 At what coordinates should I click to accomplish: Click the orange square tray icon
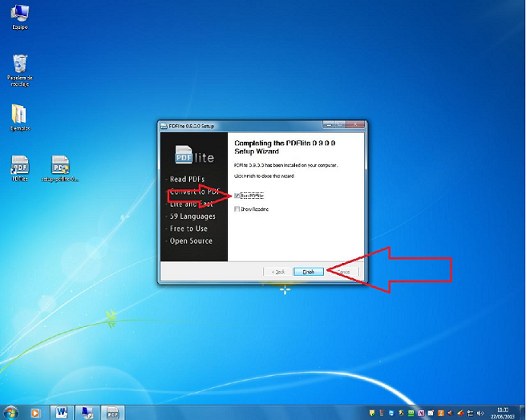point(441,413)
